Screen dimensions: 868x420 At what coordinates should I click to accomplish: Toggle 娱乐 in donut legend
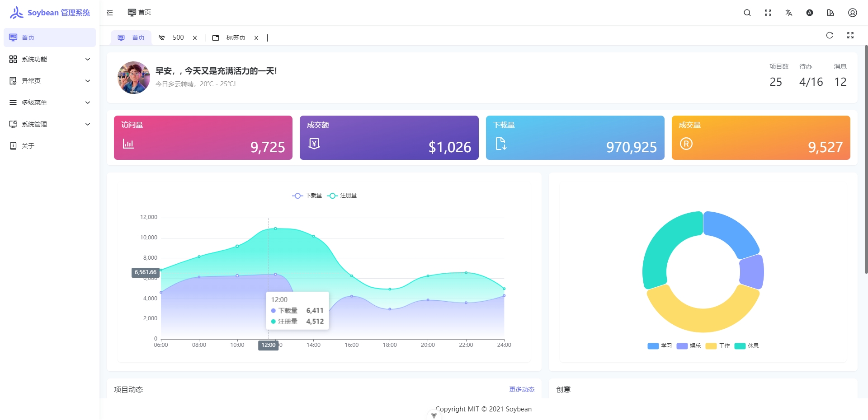[x=689, y=346]
